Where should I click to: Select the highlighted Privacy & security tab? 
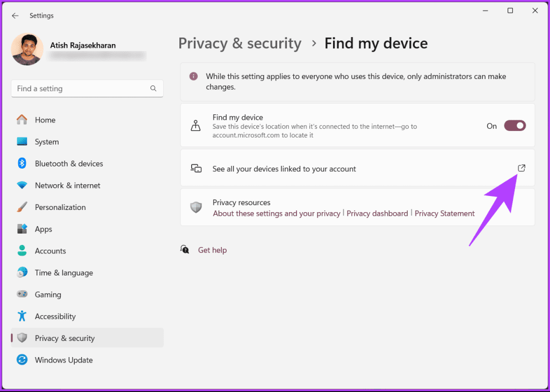click(x=64, y=338)
